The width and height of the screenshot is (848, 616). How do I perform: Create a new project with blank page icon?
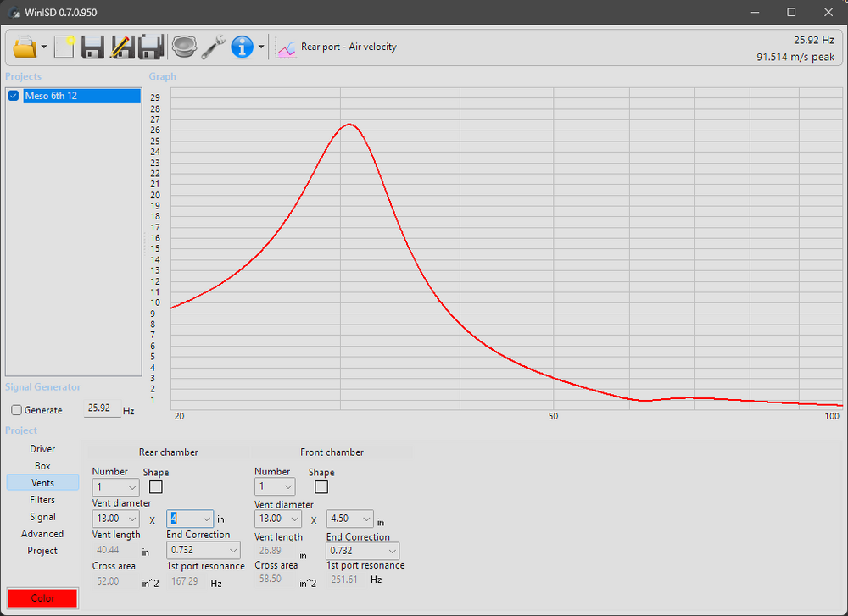[64, 47]
